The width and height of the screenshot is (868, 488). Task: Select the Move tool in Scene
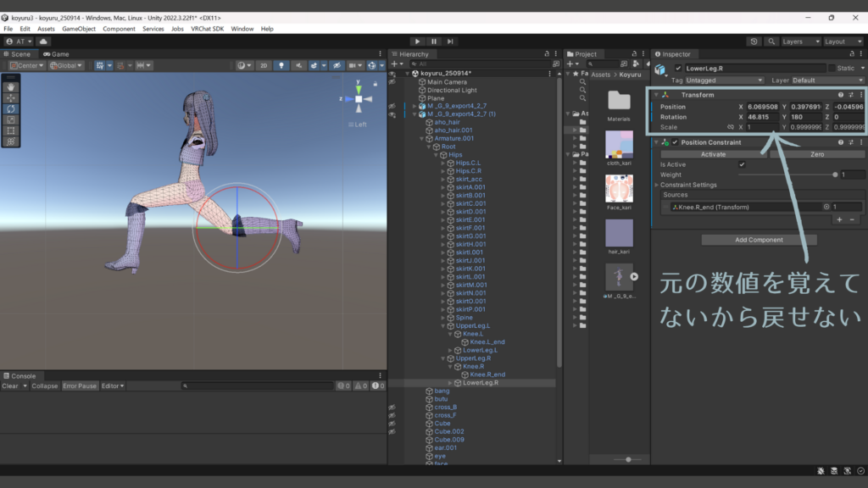coord(11,97)
